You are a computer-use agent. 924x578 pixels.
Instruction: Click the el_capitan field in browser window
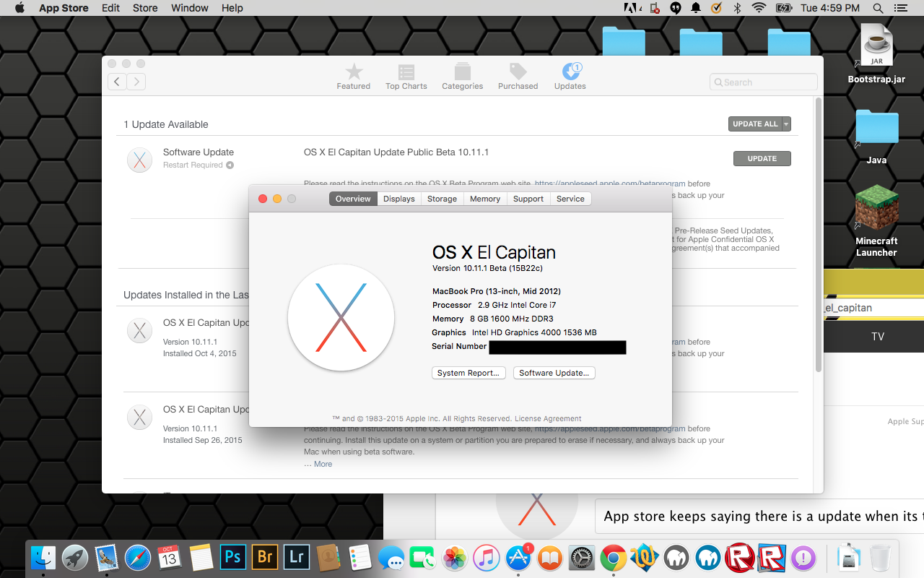pyautogui.click(x=873, y=308)
